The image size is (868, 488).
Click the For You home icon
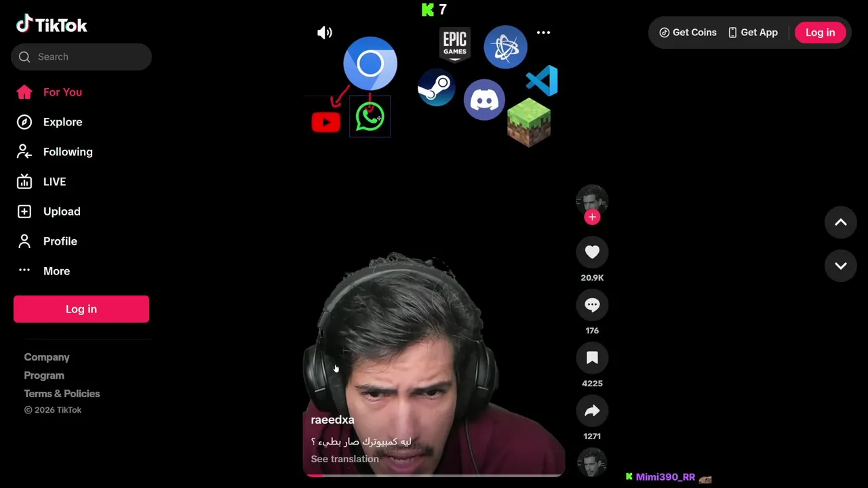(24, 92)
